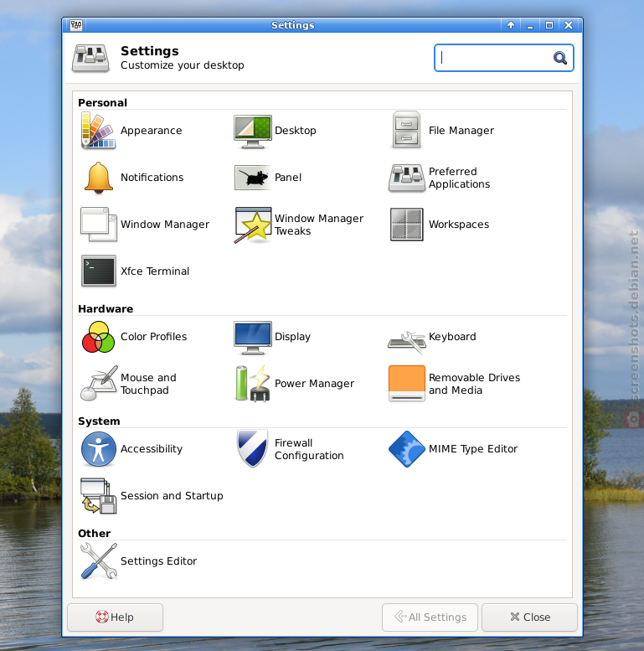Click the "Xfce Terminal" label
Viewport: 644px width, 651px height.
(x=155, y=271)
